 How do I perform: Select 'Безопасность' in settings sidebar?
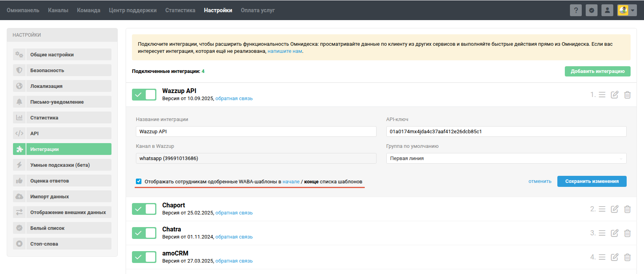tap(62, 70)
